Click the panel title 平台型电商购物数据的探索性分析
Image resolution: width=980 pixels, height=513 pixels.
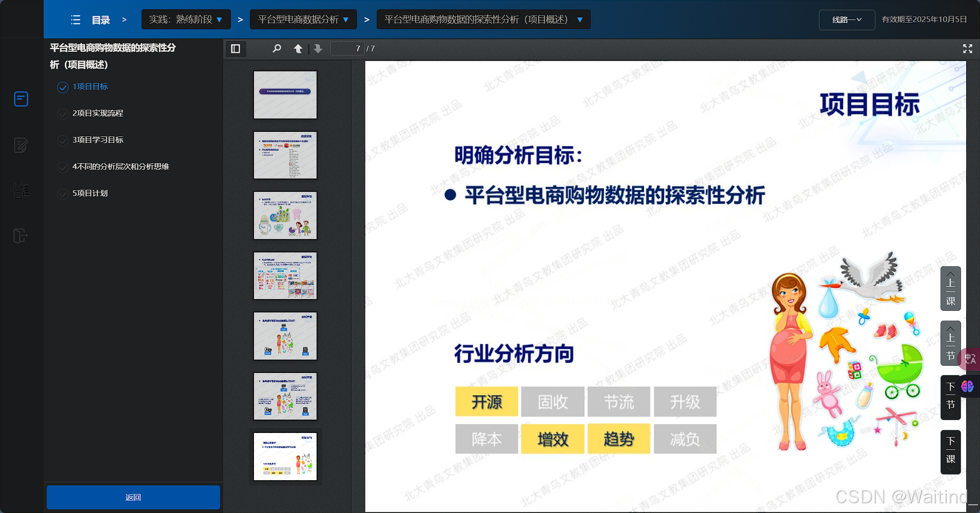pos(113,56)
